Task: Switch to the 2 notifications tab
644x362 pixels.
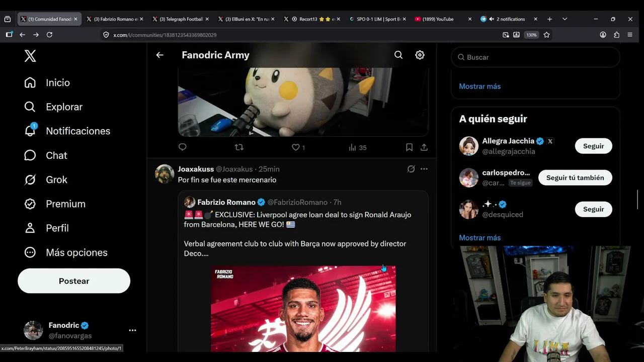Action: (x=509, y=19)
